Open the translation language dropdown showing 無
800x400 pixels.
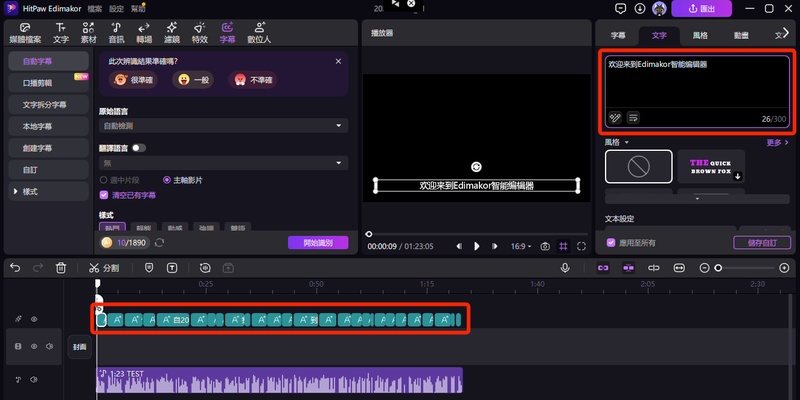click(x=223, y=163)
